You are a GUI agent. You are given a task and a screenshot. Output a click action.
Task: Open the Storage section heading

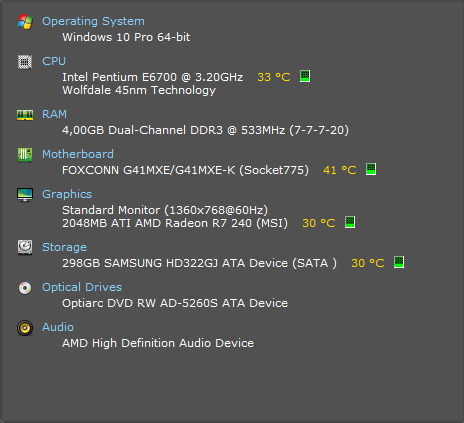click(64, 247)
